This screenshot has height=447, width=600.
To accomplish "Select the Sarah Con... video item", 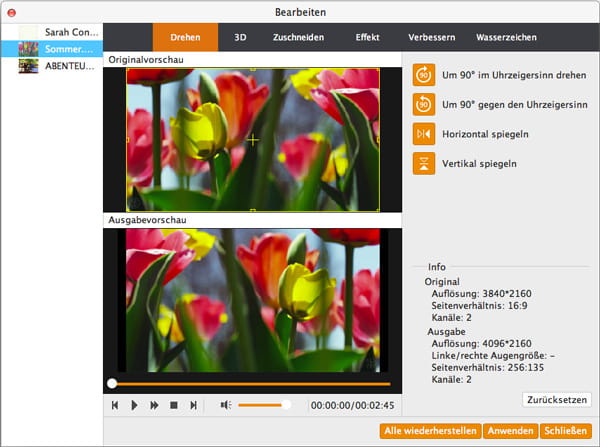I will [x=52, y=32].
